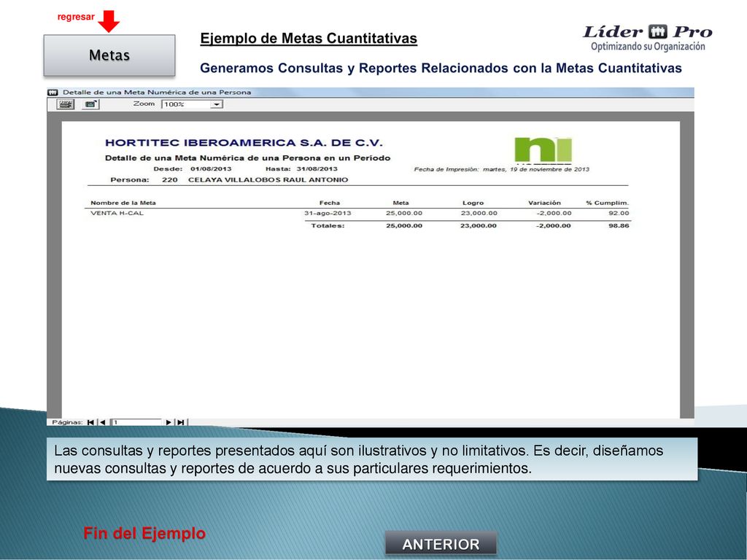
Task: Jump to the first report page
Action: point(90,422)
